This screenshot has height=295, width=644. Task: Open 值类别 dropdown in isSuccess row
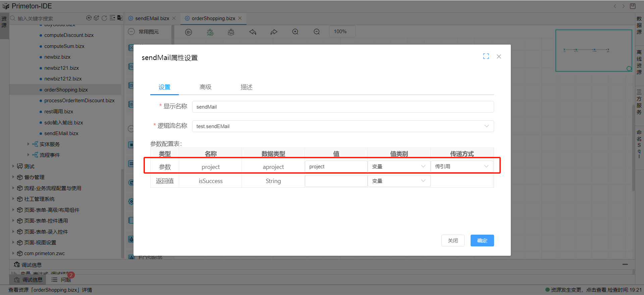coord(398,181)
